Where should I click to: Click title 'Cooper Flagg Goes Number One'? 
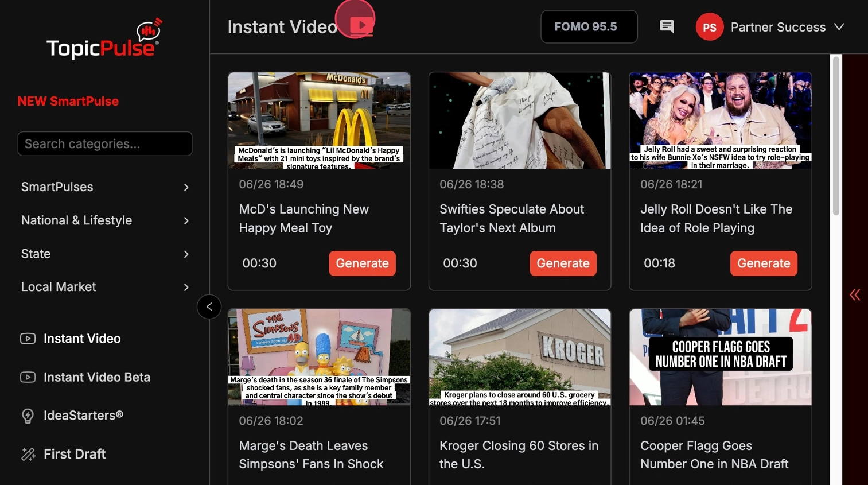714,455
